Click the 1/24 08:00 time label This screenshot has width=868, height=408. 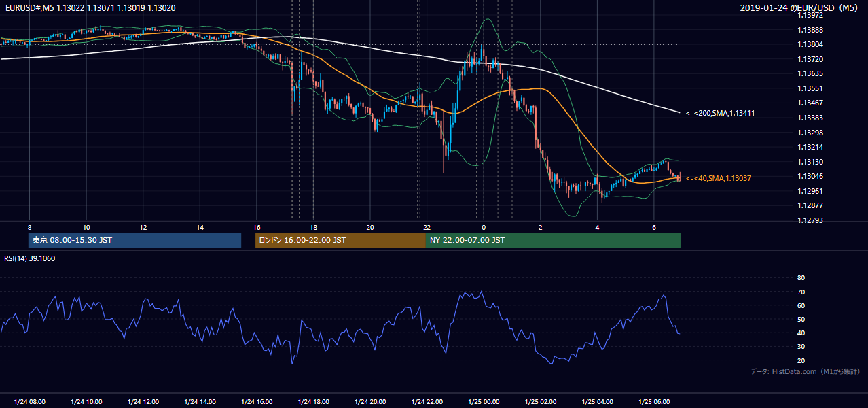point(29,402)
